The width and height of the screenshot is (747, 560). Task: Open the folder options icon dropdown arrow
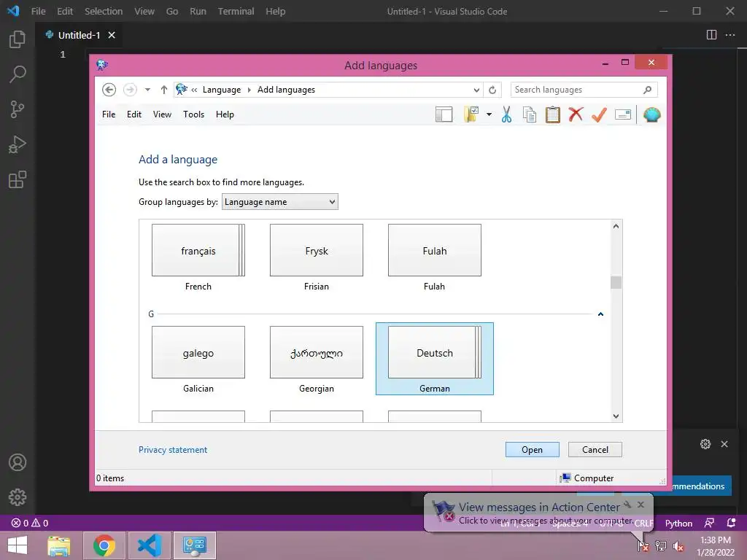(489, 114)
